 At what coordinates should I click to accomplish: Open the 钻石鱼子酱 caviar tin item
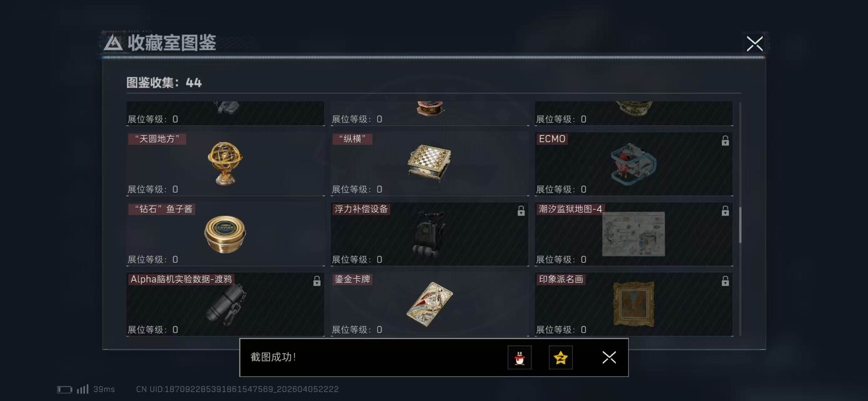[225, 234]
